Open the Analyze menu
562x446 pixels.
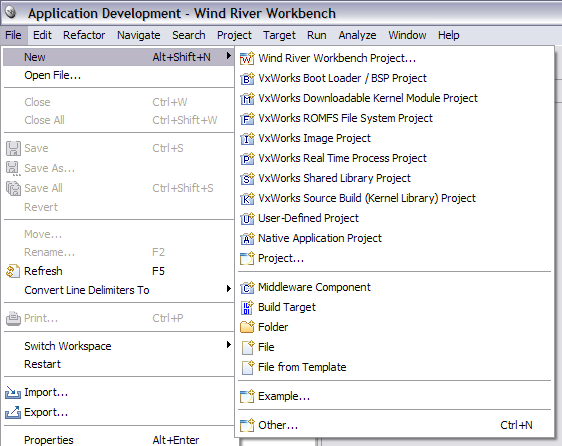click(357, 35)
